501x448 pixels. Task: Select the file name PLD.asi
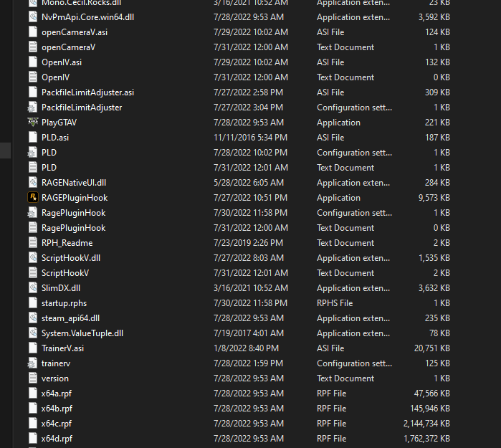tap(55, 138)
